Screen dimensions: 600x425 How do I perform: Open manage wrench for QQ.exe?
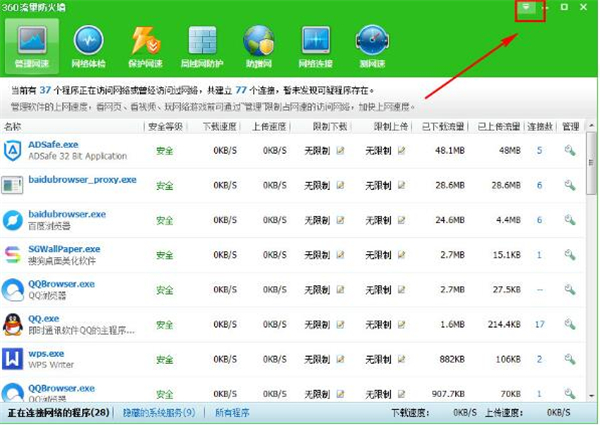coord(570,324)
